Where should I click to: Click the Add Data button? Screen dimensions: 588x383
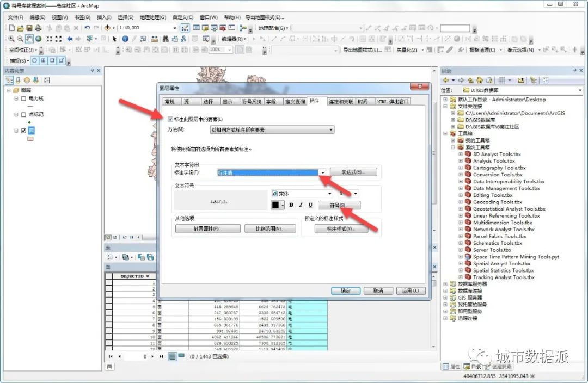(107, 28)
